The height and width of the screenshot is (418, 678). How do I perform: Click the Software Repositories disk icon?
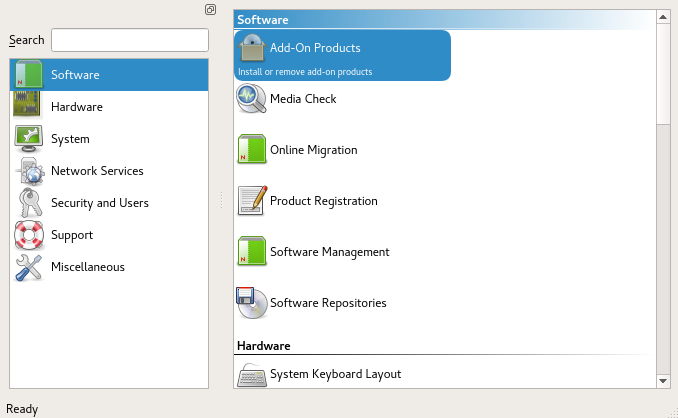pyautogui.click(x=252, y=303)
